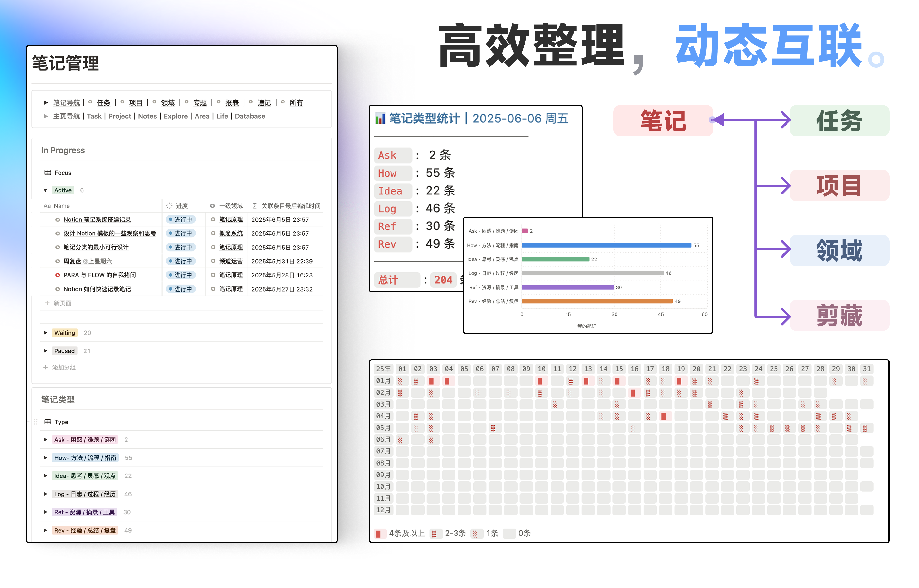
Task: Expand the Paused group
Action: tap(45, 351)
